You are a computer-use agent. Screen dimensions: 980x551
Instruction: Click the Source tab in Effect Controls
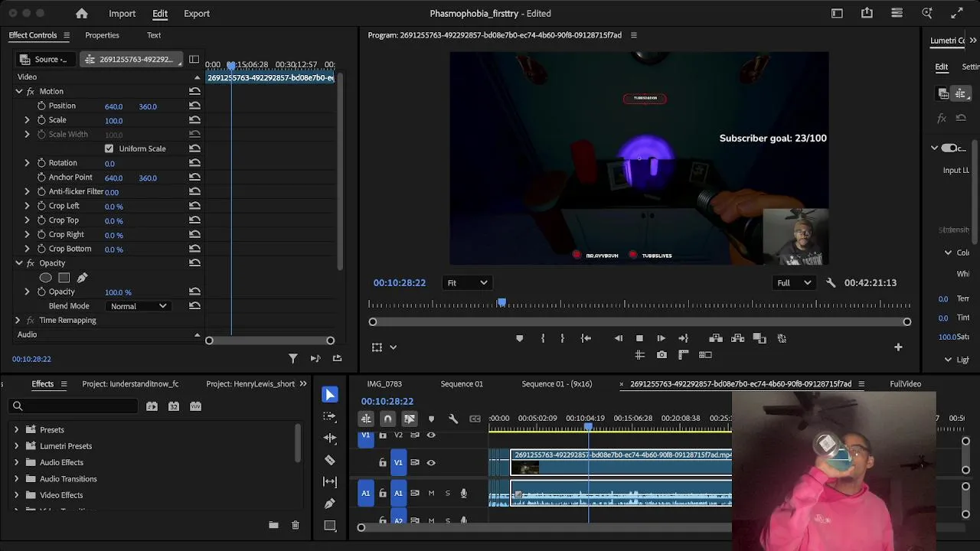[44, 59]
